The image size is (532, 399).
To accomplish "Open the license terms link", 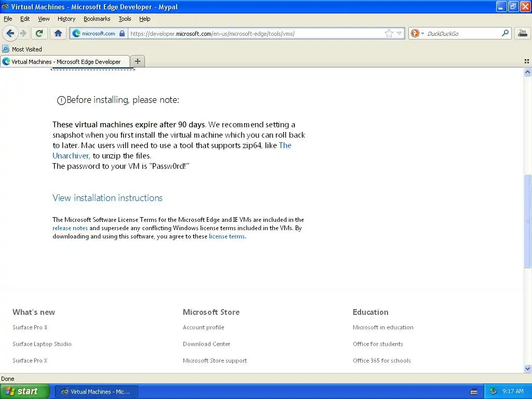I will 227,236.
